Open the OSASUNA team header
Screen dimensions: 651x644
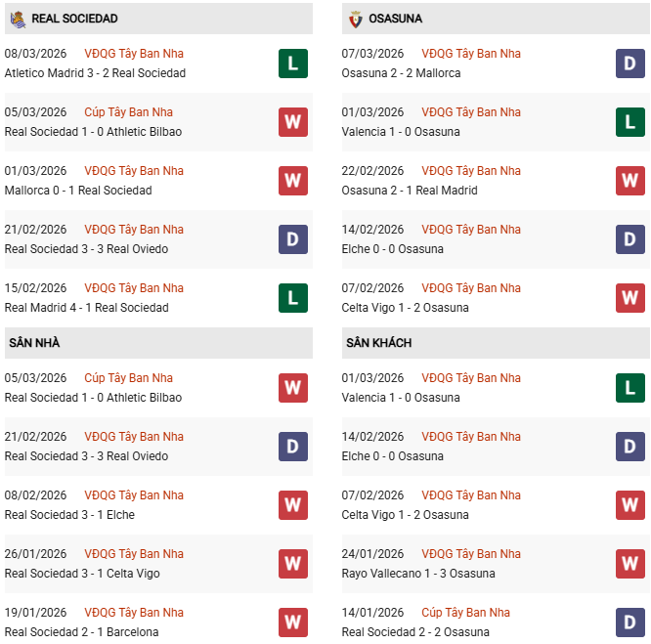(x=399, y=19)
